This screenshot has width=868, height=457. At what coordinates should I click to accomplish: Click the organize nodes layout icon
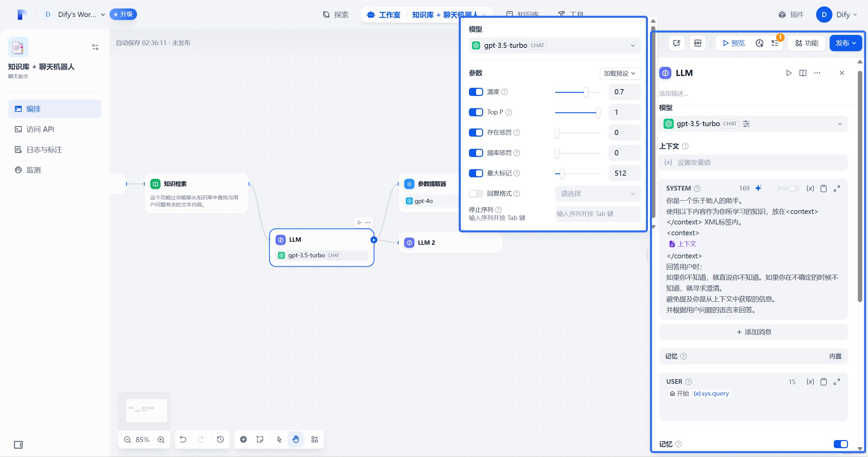click(314, 439)
